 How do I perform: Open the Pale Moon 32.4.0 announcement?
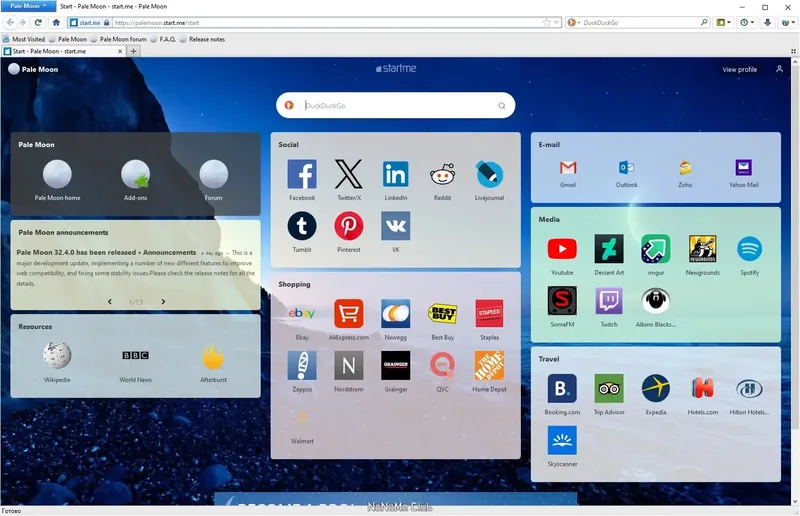pyautogui.click(x=106, y=252)
